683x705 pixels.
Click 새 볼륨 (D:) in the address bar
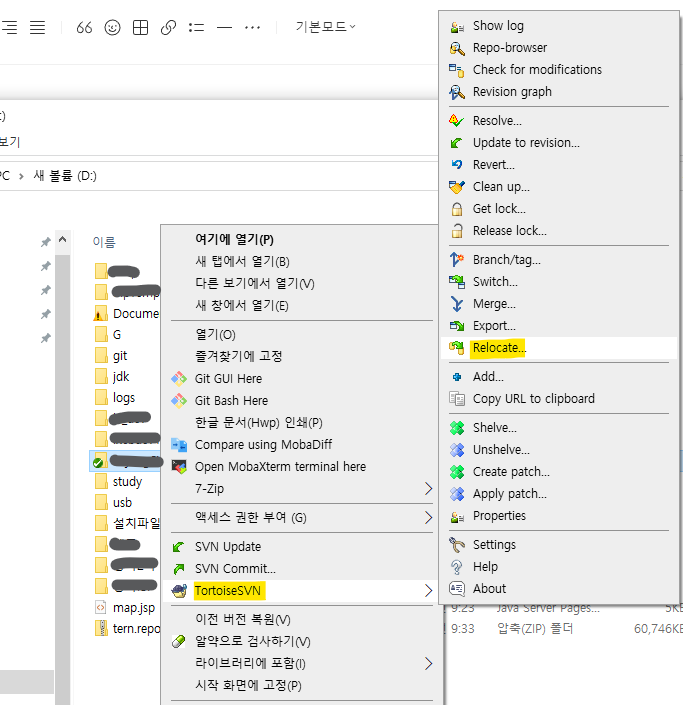click(65, 176)
